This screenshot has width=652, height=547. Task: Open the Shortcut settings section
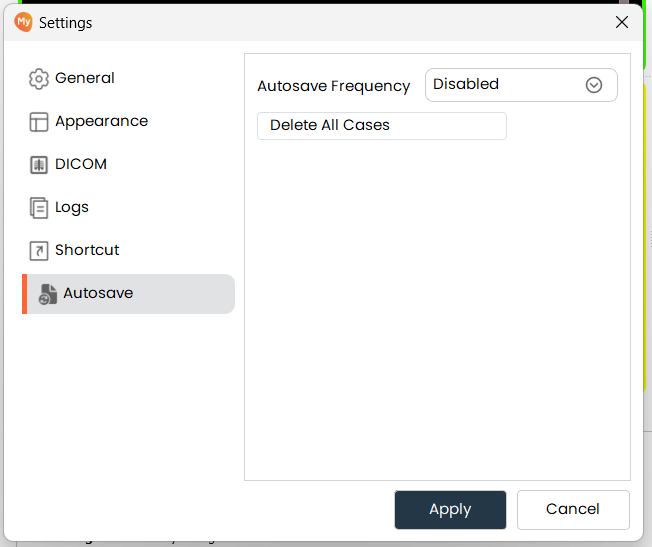tap(87, 250)
